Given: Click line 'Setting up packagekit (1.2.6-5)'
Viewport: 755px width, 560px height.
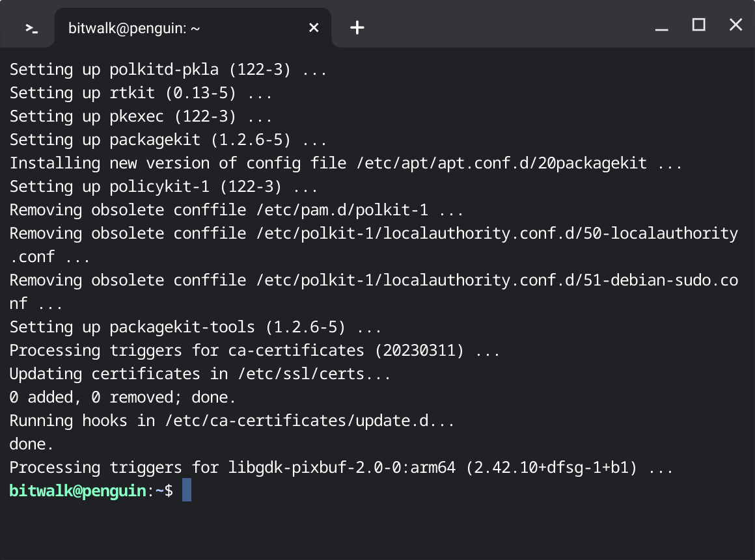Looking at the screenshot, I should click(168, 140).
